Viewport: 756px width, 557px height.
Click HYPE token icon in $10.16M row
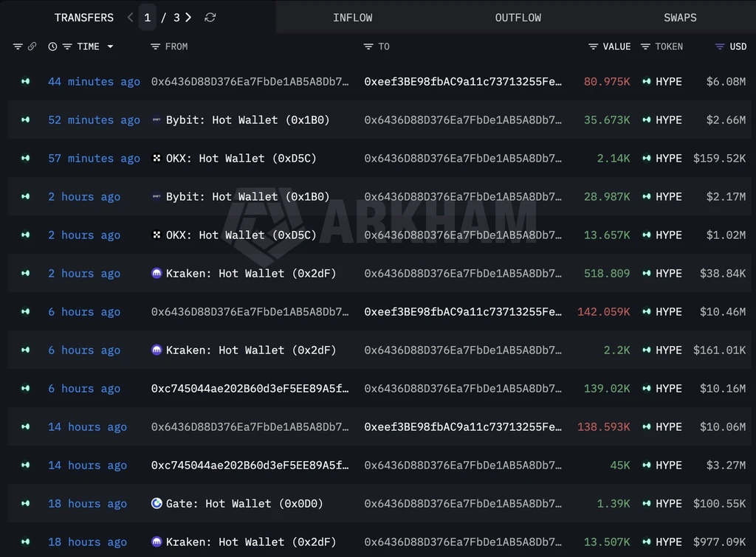tap(647, 389)
